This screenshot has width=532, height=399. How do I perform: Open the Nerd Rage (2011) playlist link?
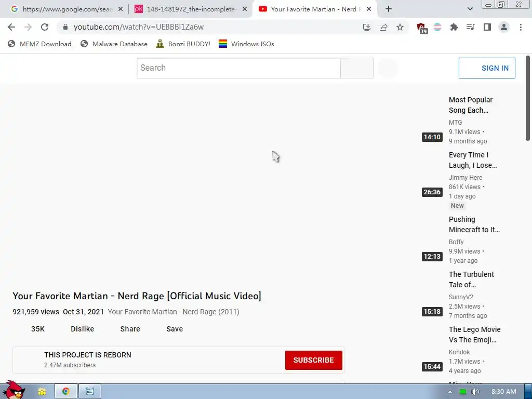click(x=174, y=312)
